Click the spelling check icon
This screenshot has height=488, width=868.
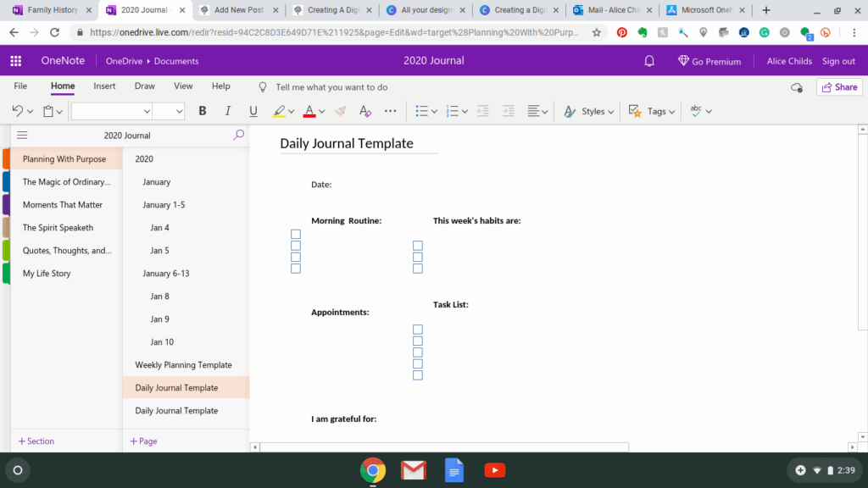tap(697, 111)
